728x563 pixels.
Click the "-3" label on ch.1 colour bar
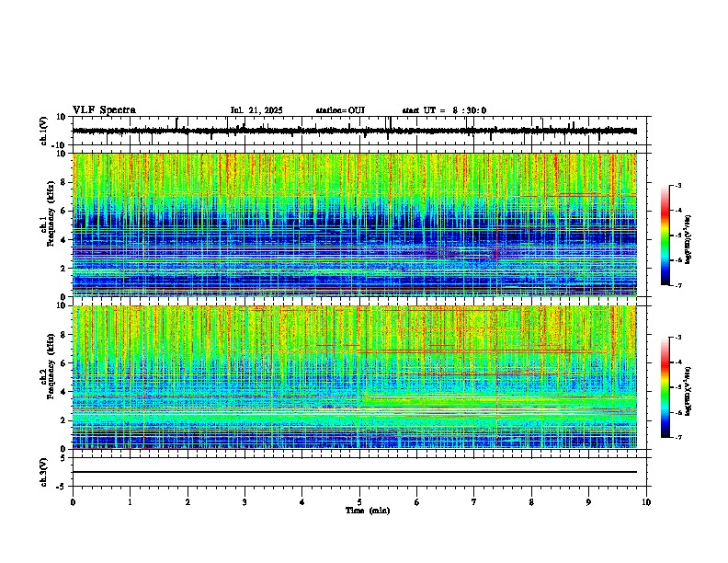point(677,185)
